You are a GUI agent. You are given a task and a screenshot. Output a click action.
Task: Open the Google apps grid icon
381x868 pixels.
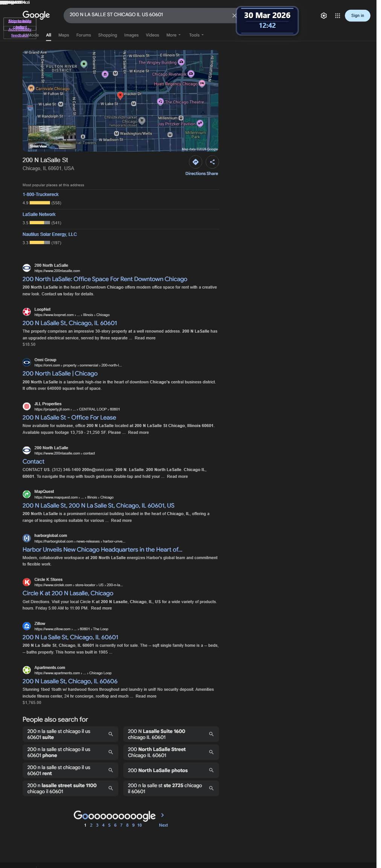coord(338,16)
